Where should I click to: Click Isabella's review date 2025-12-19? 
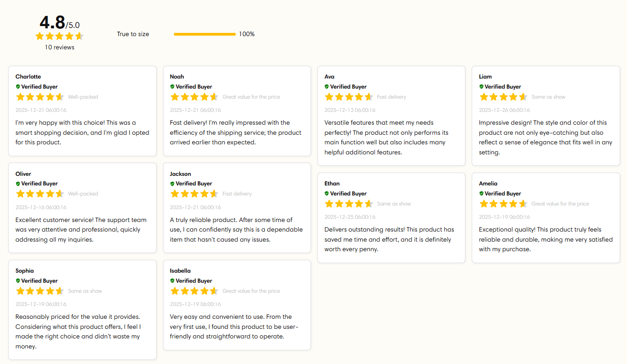195,304
